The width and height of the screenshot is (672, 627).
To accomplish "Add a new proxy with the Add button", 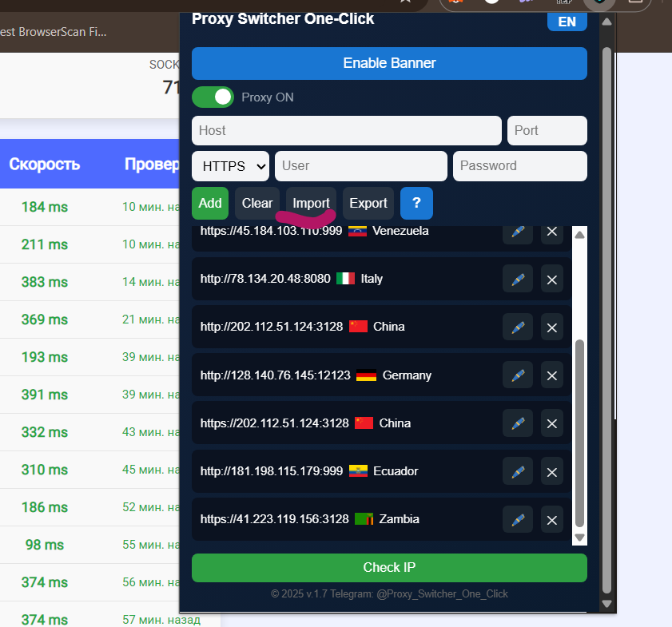I will click(210, 203).
